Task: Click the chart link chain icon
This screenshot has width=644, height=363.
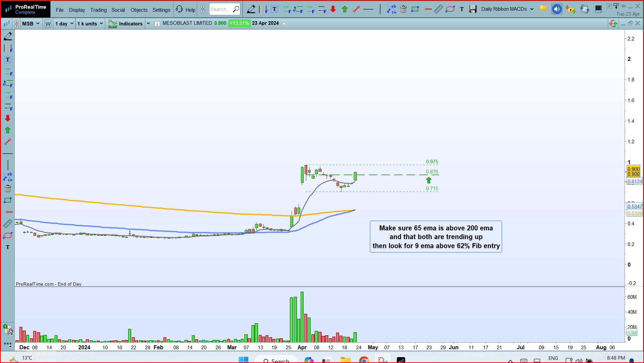Action: click(17, 24)
